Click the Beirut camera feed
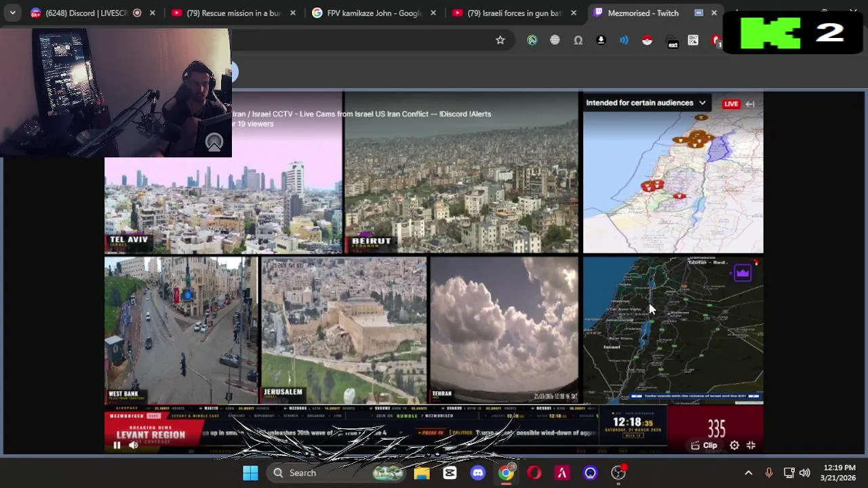Viewport: 868px width, 488px height. pyautogui.click(x=461, y=173)
